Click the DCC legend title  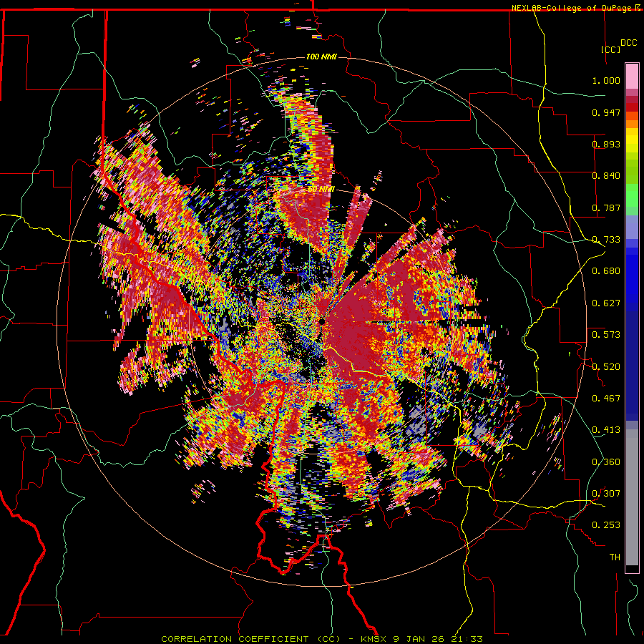coord(628,43)
